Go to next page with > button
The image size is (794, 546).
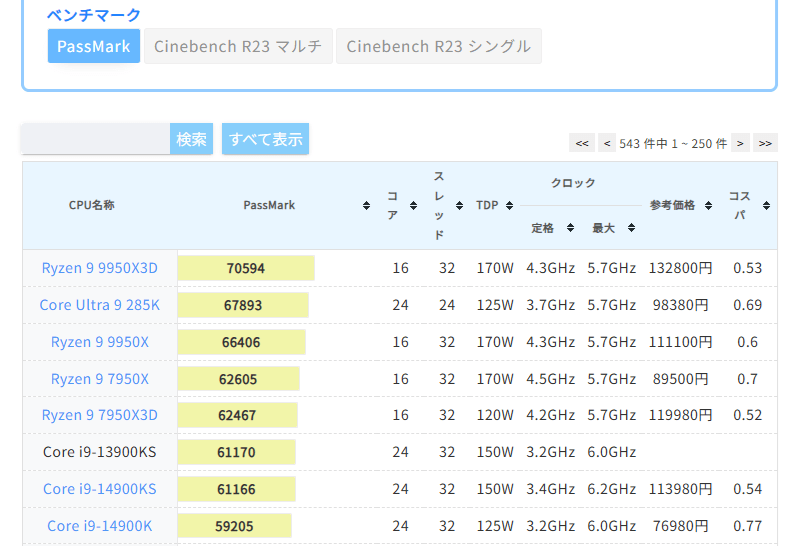pos(740,143)
